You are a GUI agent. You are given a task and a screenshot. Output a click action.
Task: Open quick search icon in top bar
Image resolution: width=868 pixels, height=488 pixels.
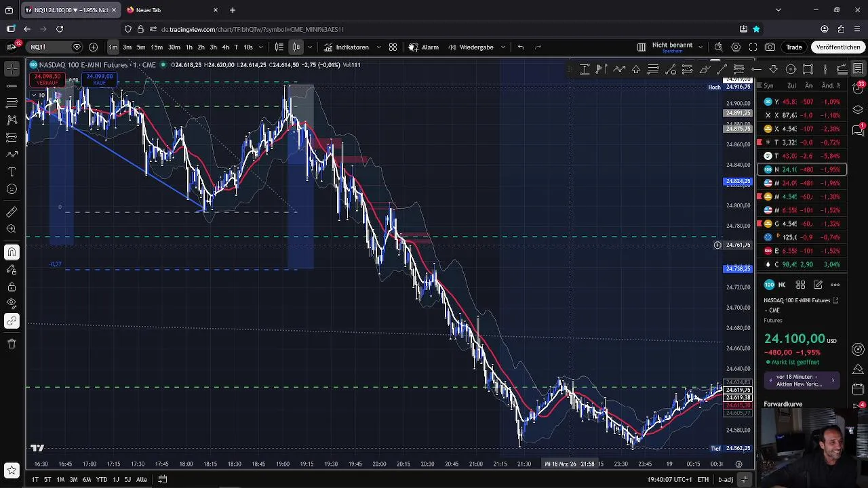(718, 47)
